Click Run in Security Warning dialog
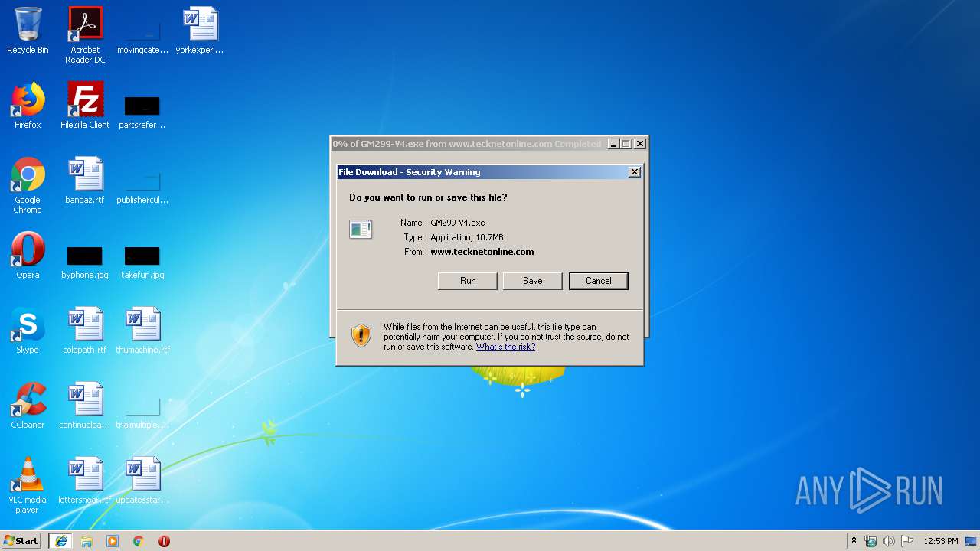Image resolution: width=980 pixels, height=551 pixels. click(468, 281)
